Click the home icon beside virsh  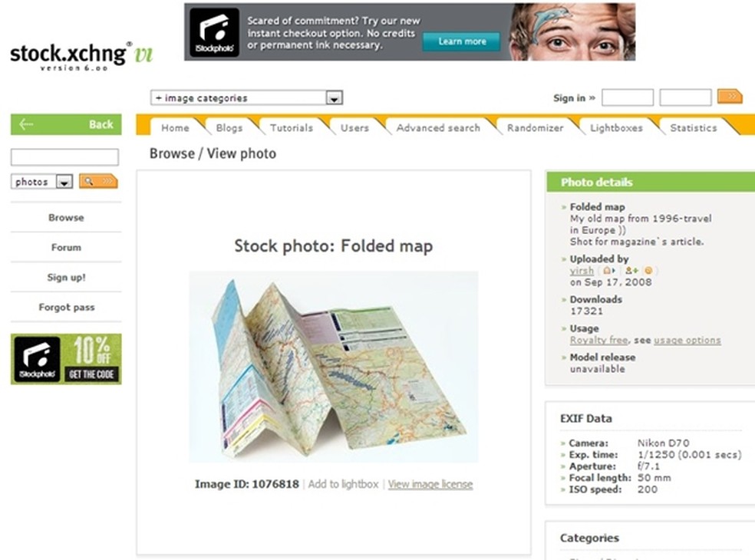pos(609,271)
